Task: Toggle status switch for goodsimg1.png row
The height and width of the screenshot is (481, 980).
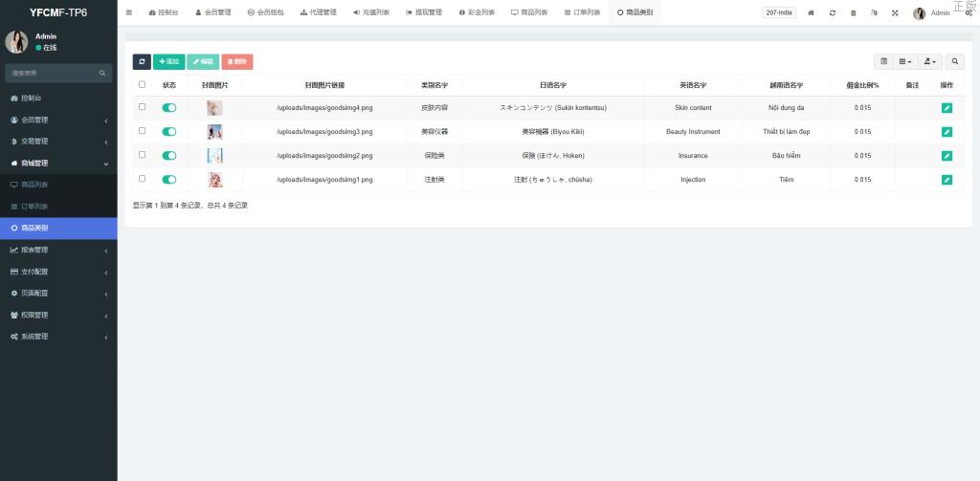Action: pos(169,179)
